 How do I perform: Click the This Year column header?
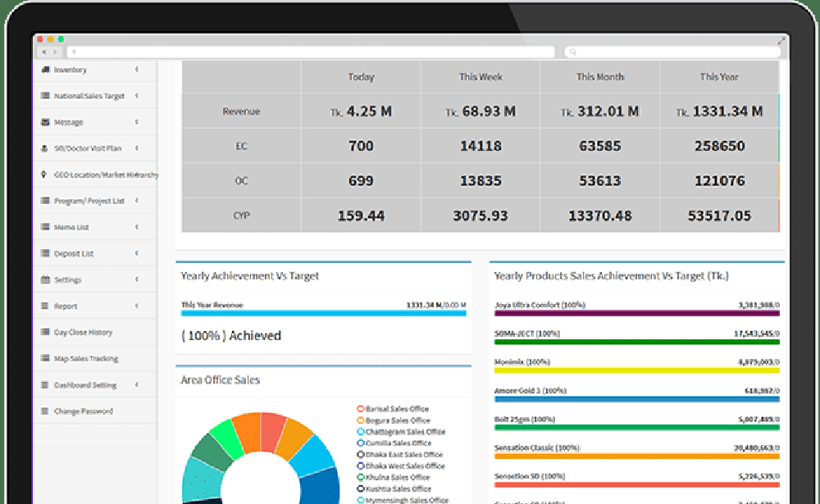719,77
